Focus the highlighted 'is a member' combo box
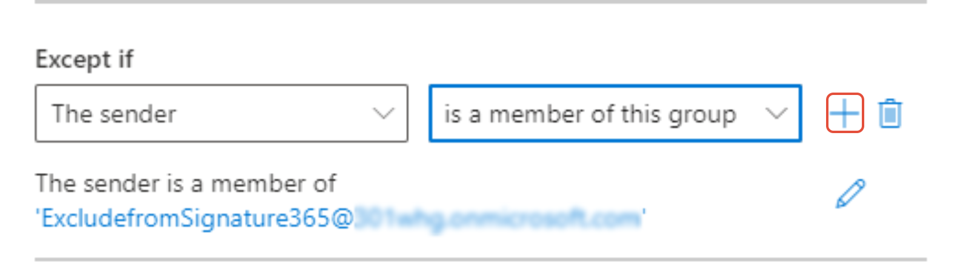980x265 pixels. point(615,113)
